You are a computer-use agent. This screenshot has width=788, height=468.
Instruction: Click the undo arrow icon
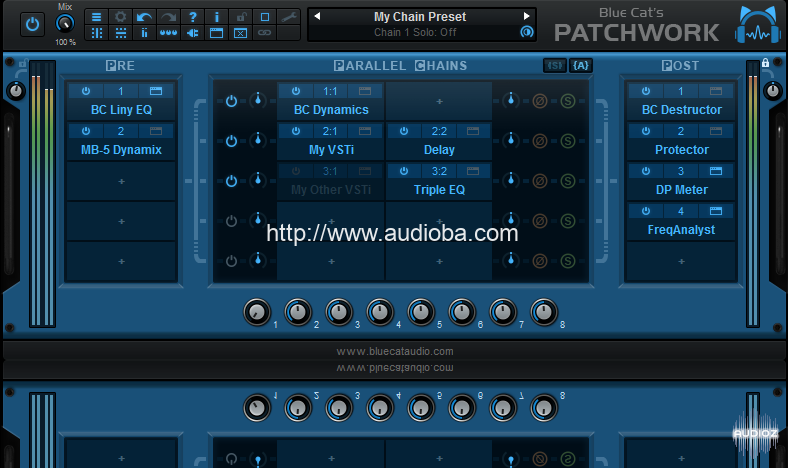click(144, 17)
